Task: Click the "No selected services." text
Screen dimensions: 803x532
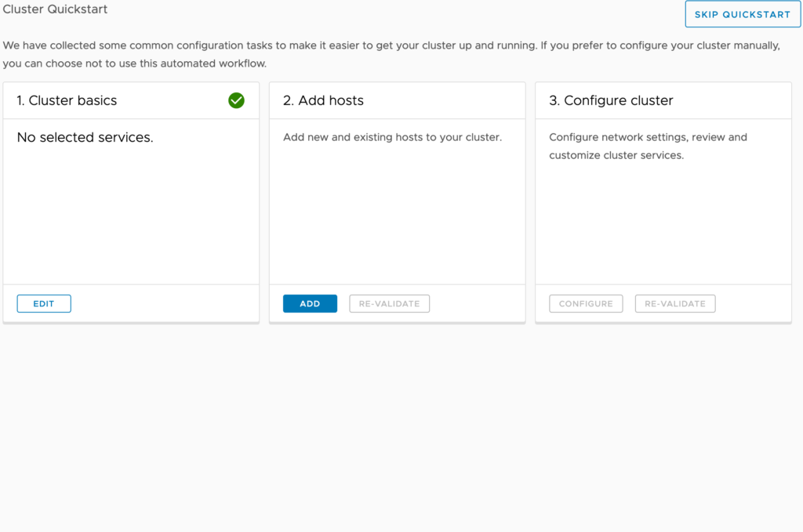Action: click(85, 137)
